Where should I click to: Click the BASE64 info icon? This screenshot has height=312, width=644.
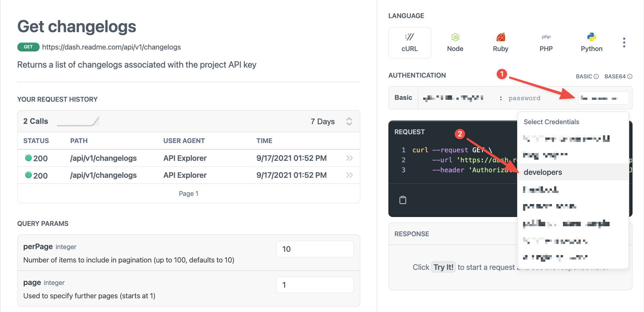tap(630, 77)
